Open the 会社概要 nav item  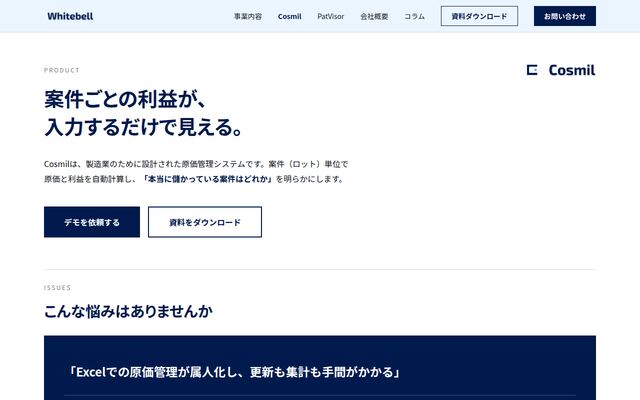374,16
